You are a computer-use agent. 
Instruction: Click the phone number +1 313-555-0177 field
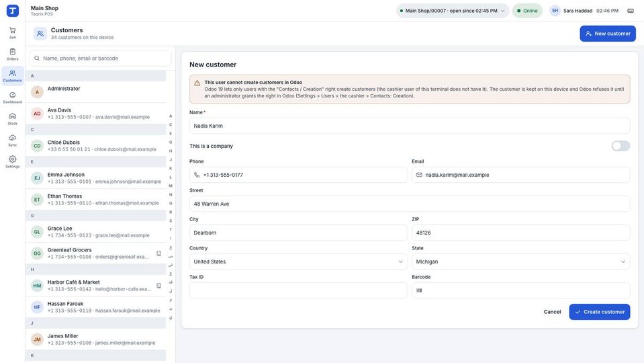[x=298, y=175]
